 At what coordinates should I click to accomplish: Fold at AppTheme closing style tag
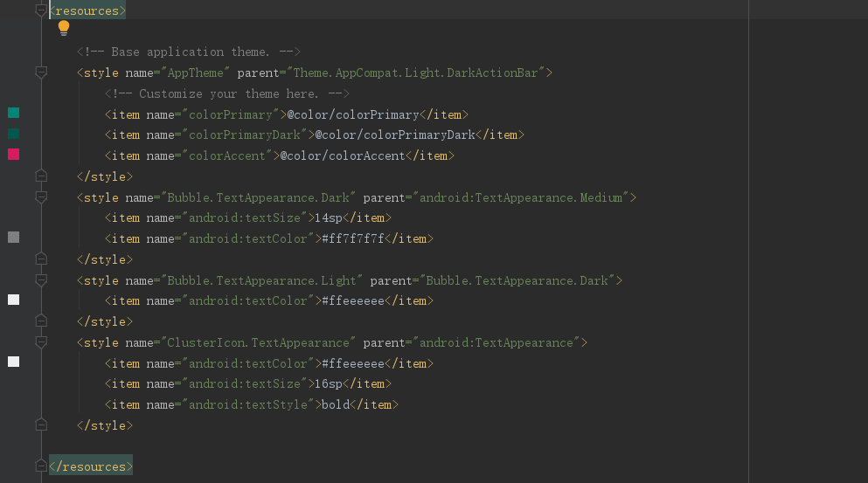coord(41,176)
